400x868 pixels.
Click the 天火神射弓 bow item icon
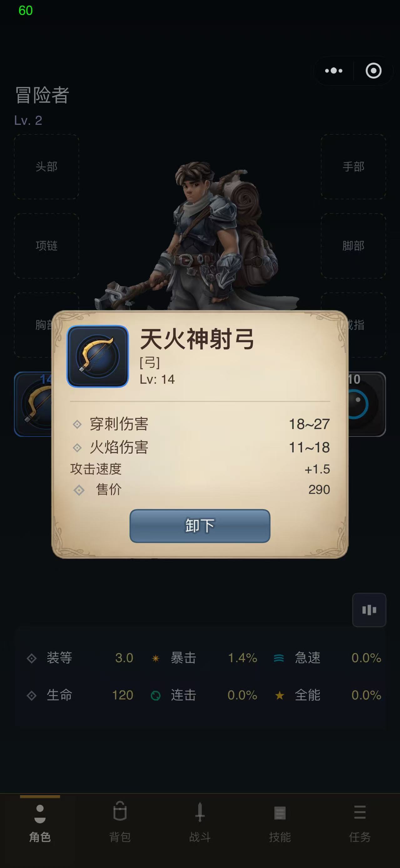(98, 356)
